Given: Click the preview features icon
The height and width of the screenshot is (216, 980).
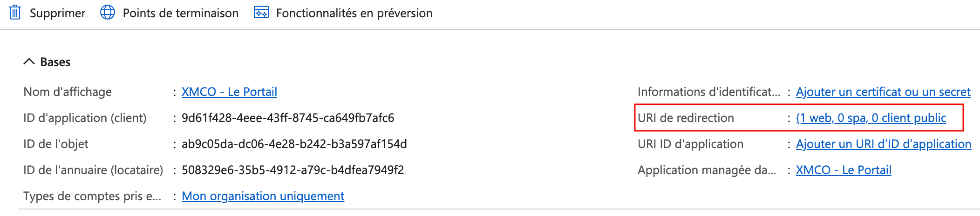Looking at the screenshot, I should 261,13.
